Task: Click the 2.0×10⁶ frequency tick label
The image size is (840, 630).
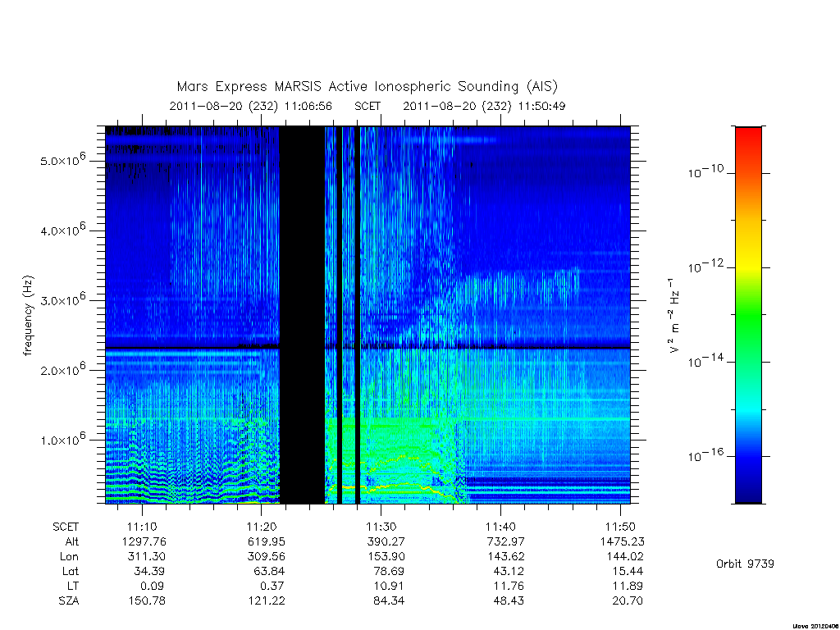Action: pyautogui.click(x=62, y=369)
